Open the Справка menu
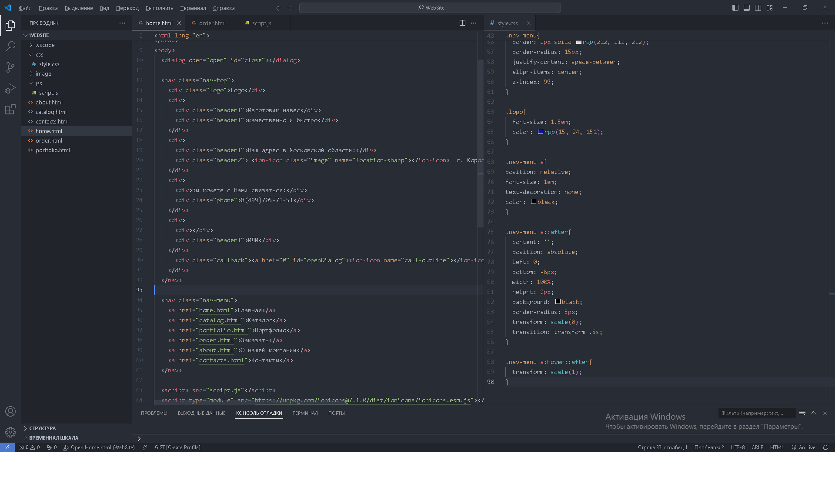 coord(224,8)
